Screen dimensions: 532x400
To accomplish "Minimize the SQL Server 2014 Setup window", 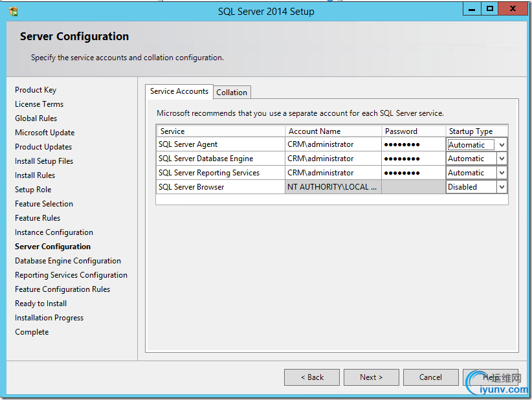I will click(x=472, y=9).
